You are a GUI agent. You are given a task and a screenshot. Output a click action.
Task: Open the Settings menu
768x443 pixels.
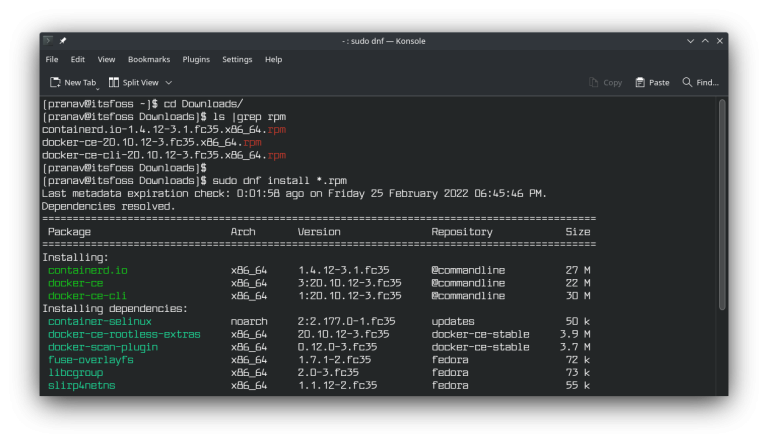coord(237,60)
